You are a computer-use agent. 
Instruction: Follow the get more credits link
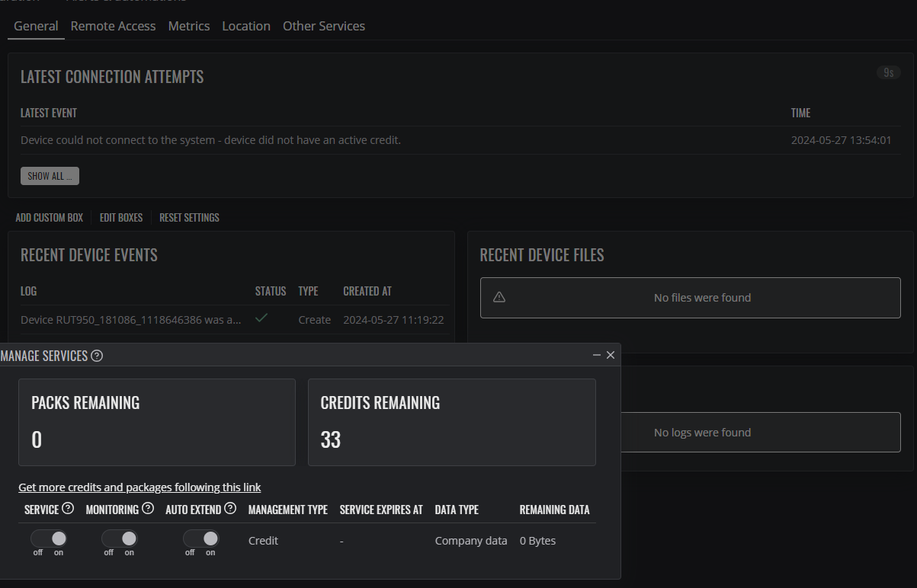[x=139, y=487]
